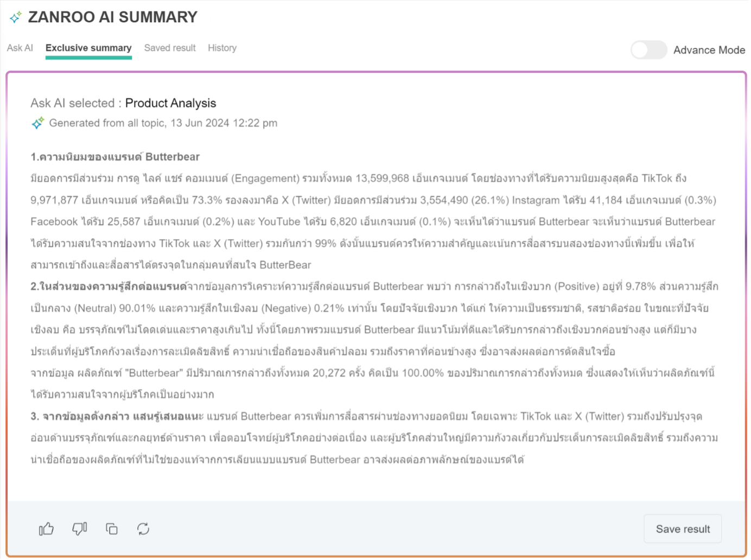Click the sparkle icon beside ZANROO AI SUMMARY
The width and height of the screenshot is (751, 560).
pos(15,17)
